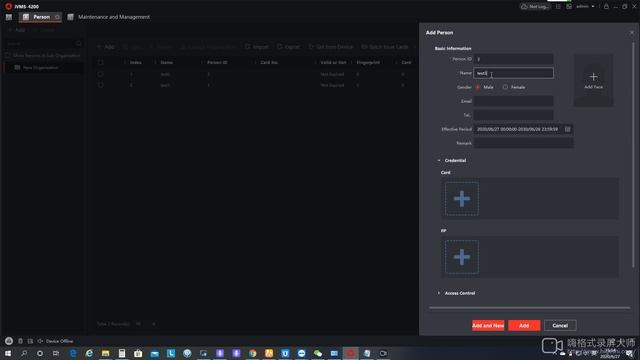Click the Add Face box
Image resolution: width=640 pixels, height=360 pixels.
pyautogui.click(x=593, y=80)
